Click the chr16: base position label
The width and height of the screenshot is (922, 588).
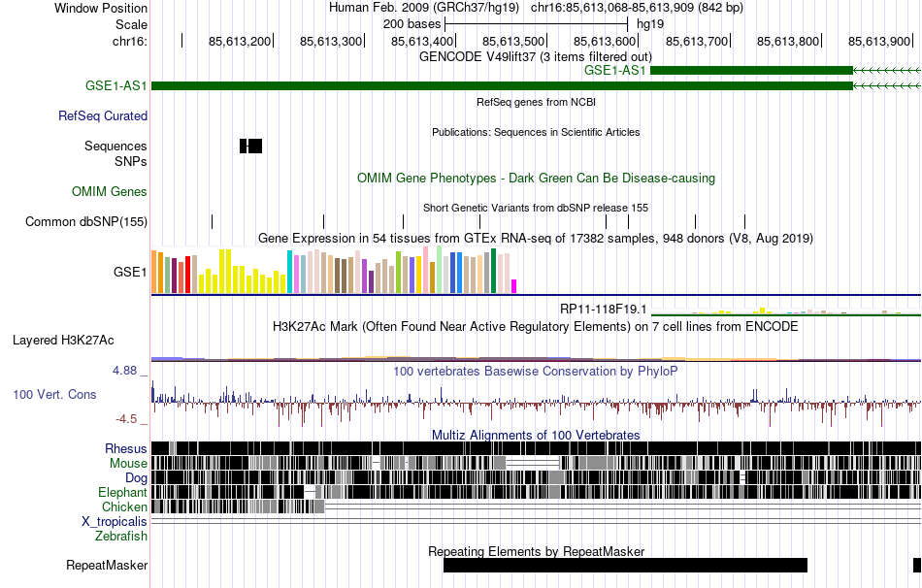(129, 41)
